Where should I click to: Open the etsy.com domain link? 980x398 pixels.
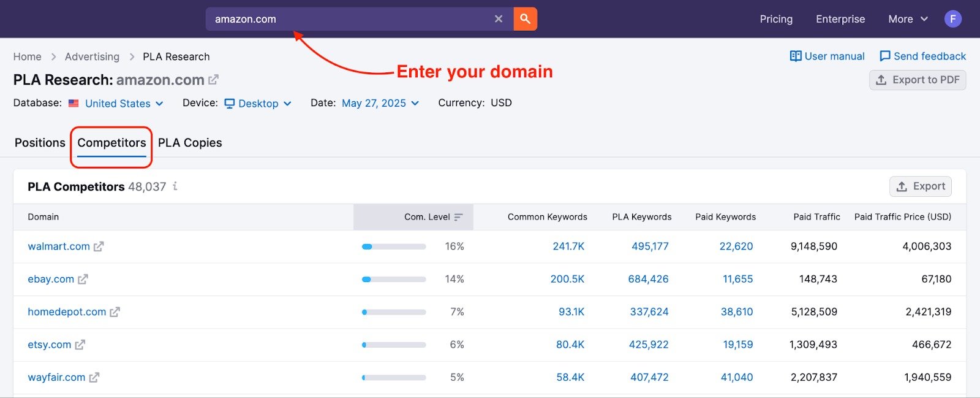[50, 345]
